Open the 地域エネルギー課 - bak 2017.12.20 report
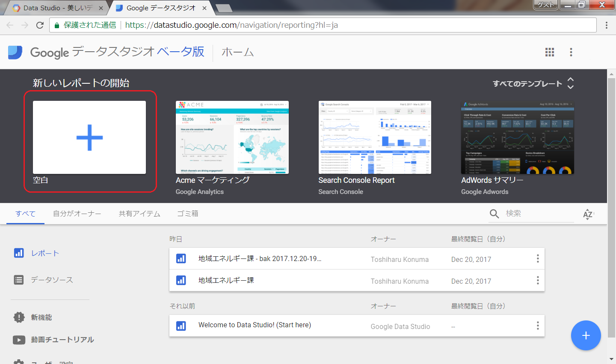Viewport: 616px width, 364px height. [357, 258]
